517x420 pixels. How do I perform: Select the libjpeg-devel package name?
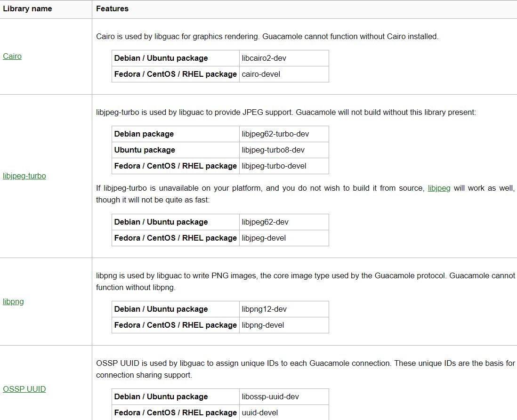tap(264, 238)
